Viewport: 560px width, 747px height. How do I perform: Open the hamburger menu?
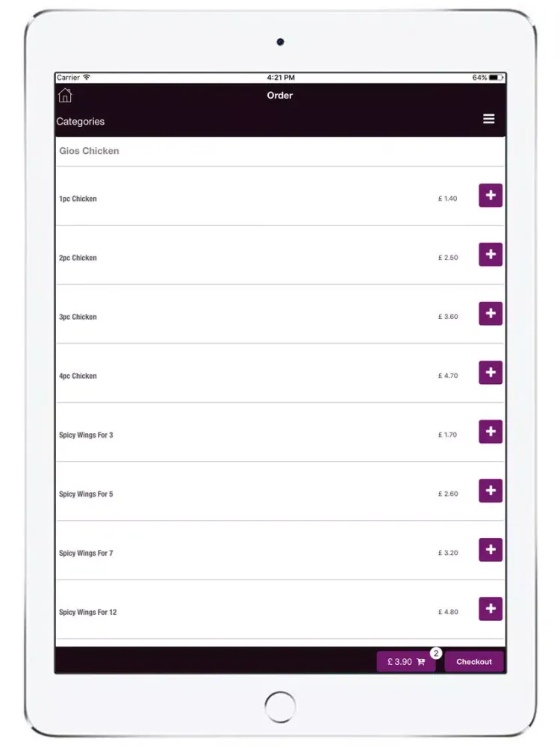point(488,119)
